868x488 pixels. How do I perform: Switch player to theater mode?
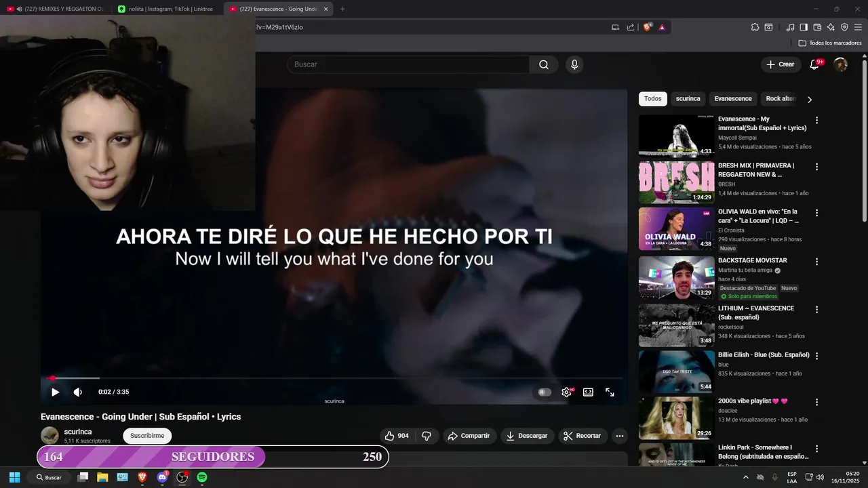(x=588, y=392)
